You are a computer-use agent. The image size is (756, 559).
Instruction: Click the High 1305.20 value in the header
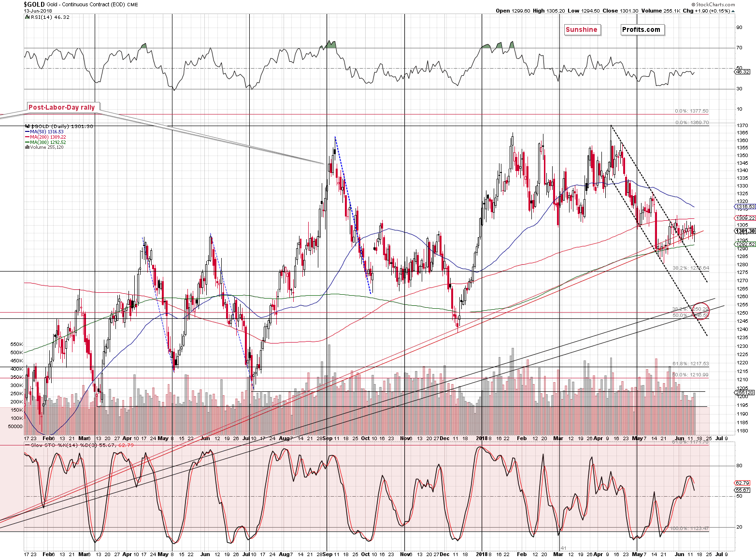(549, 11)
